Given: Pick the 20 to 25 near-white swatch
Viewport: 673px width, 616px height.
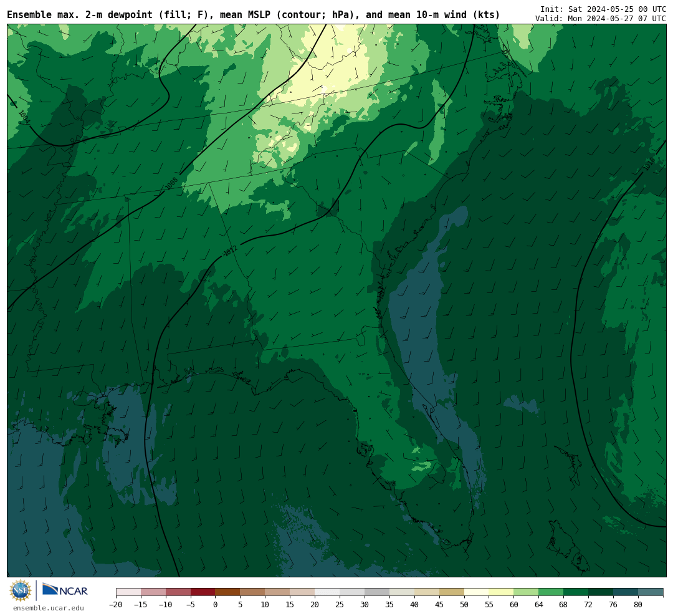Looking at the screenshot, I should 328,592.
